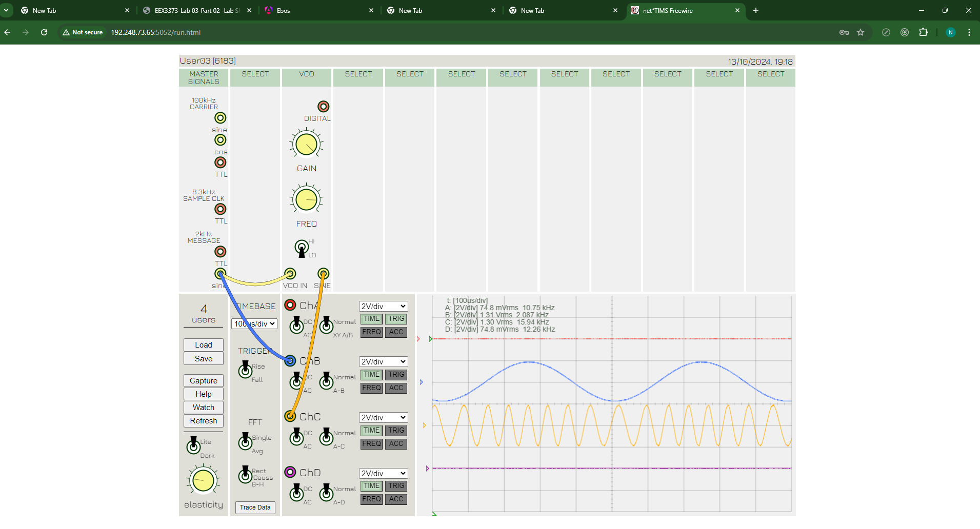The height and width of the screenshot is (529, 980).
Task: Toggle ChA Normal/XY A/B switch
Action: pyautogui.click(x=326, y=325)
